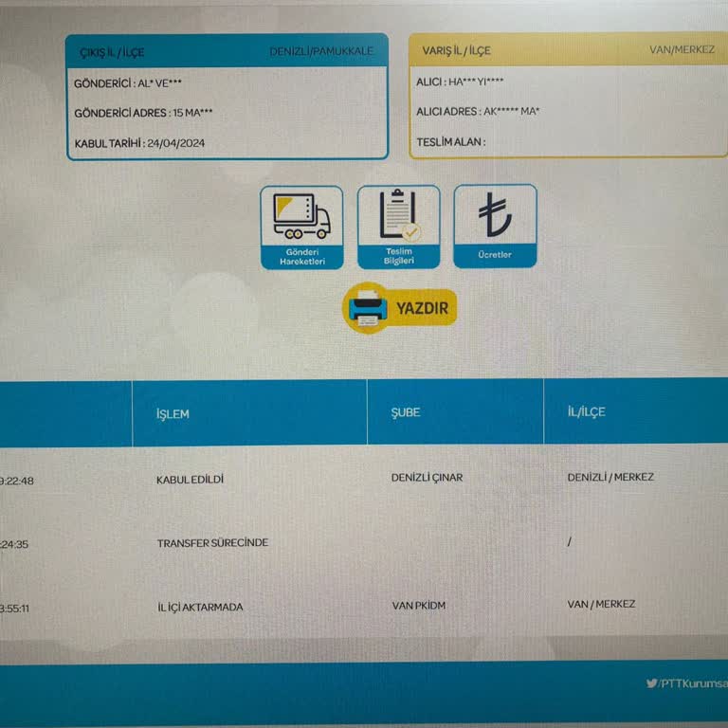Click the DENİZLİ ÇINAR branch cell

[427, 478]
